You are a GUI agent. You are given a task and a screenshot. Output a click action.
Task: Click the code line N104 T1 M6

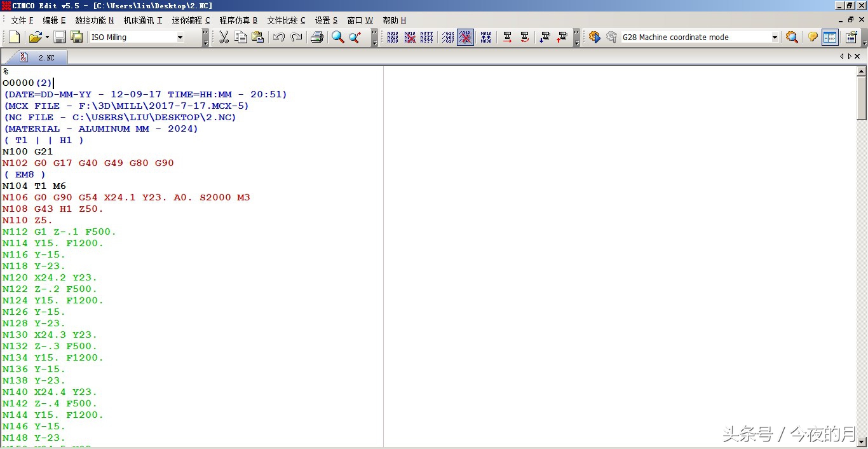coord(34,186)
